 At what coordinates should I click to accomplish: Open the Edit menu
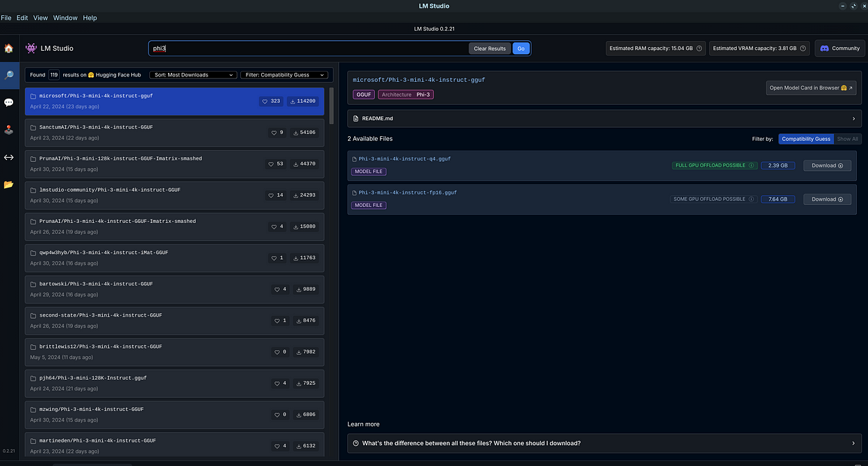coord(22,17)
